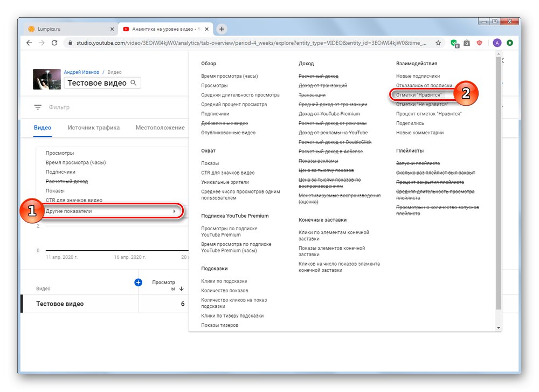The height and width of the screenshot is (392, 539).
Task: Select Новые подписчики metric
Action: [418, 76]
